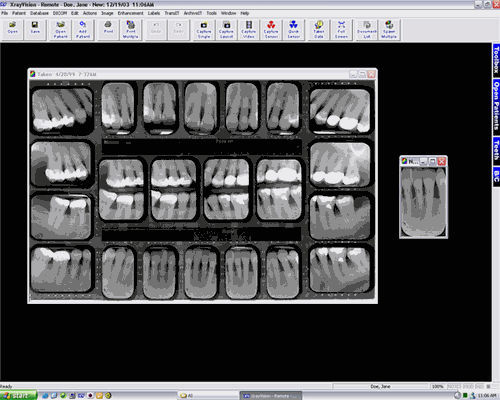
Task: Select the Capture Layout icon
Action: tap(226, 30)
